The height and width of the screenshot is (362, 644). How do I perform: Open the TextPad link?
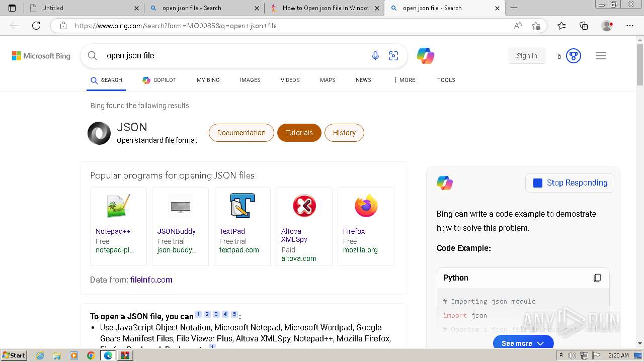coord(232,231)
